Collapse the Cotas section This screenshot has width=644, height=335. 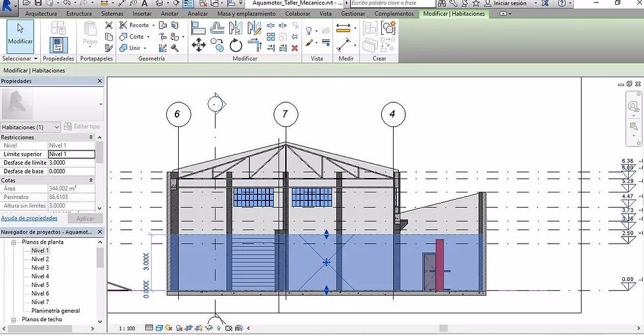pyautogui.click(x=91, y=180)
